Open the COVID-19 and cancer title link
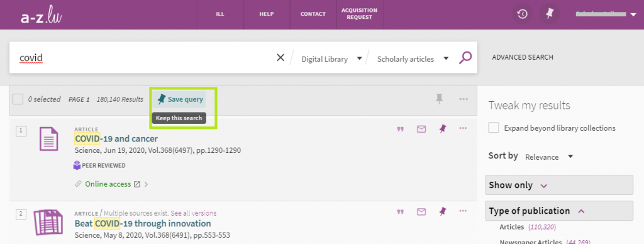The image size is (644, 244). click(116, 139)
